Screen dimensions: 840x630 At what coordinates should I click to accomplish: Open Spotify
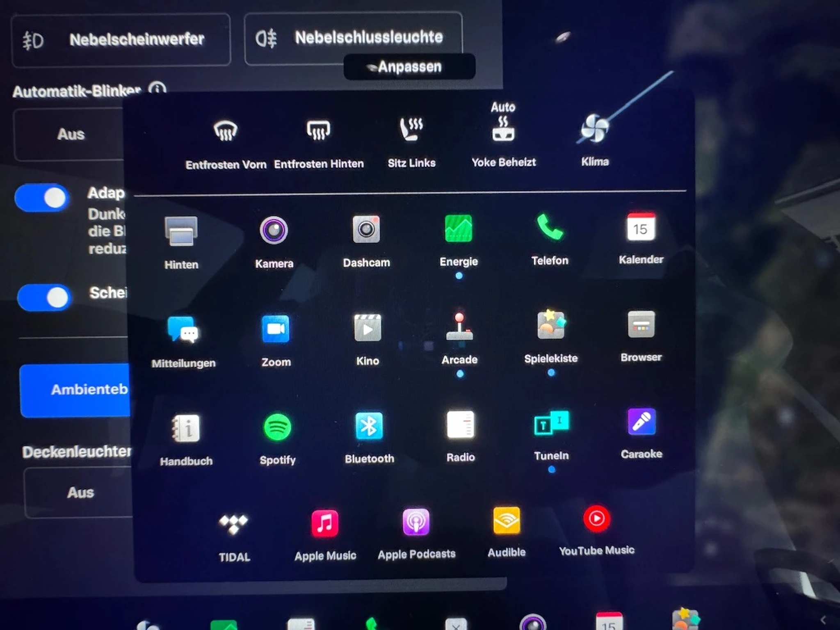click(x=278, y=428)
